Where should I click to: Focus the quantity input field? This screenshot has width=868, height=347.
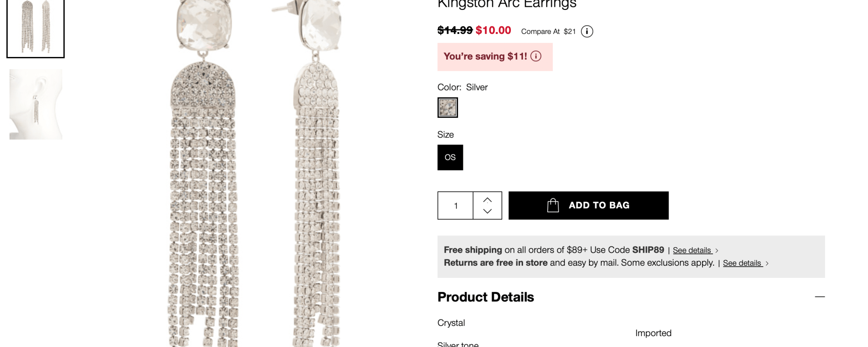pos(456,206)
